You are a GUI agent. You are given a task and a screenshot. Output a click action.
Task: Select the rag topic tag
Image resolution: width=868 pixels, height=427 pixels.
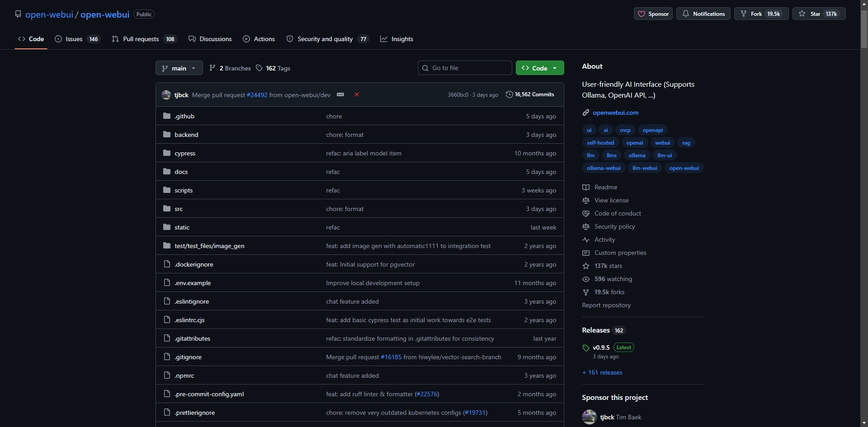coord(686,142)
